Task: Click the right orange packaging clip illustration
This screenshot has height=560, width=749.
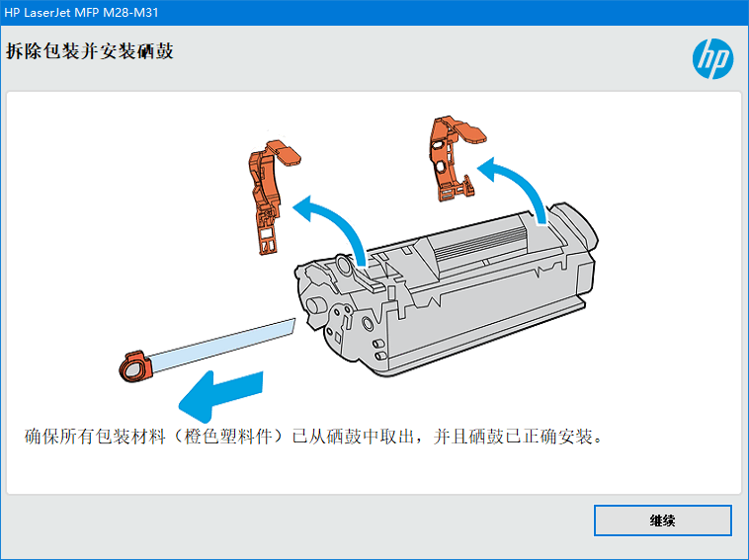Action: (458, 158)
